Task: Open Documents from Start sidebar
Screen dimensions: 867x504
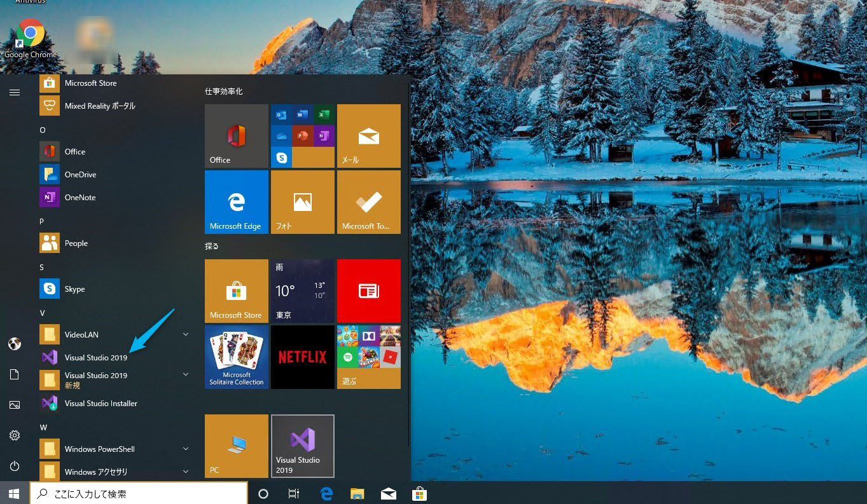Action: 15,374
